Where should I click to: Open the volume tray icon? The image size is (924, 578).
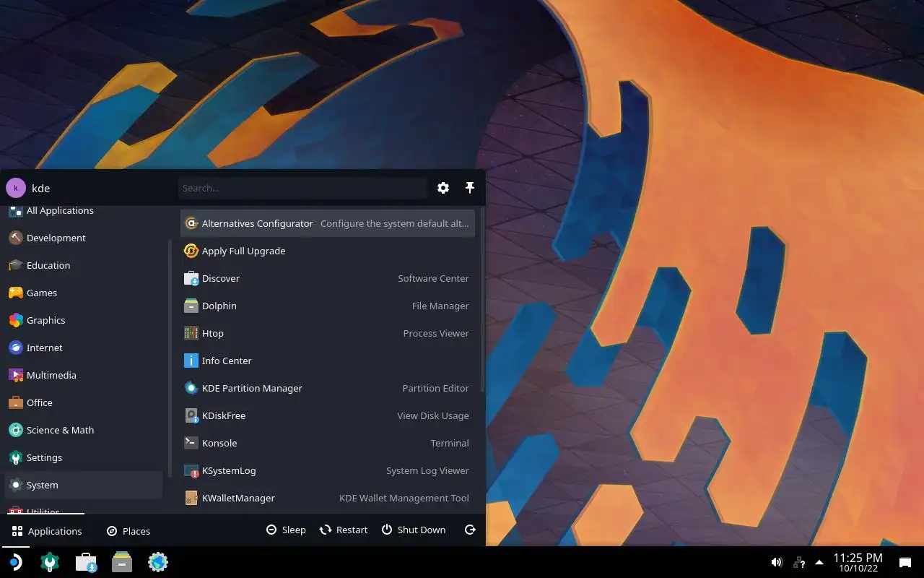(x=777, y=562)
